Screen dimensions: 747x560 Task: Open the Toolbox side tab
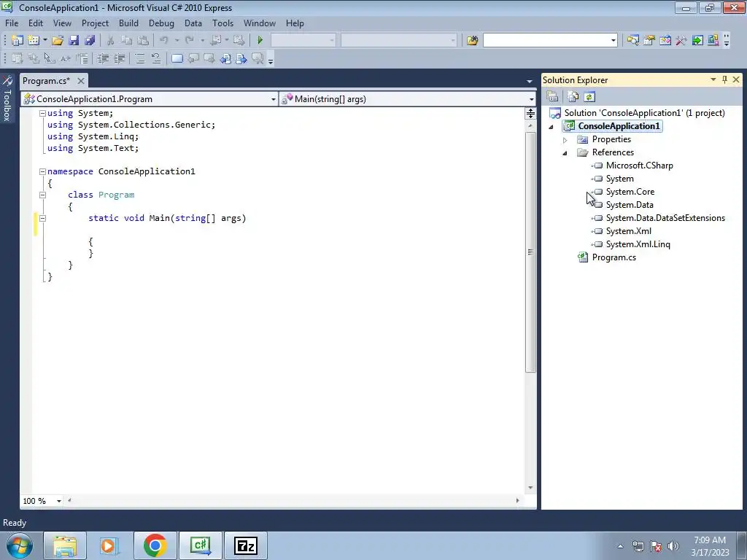click(x=7, y=98)
